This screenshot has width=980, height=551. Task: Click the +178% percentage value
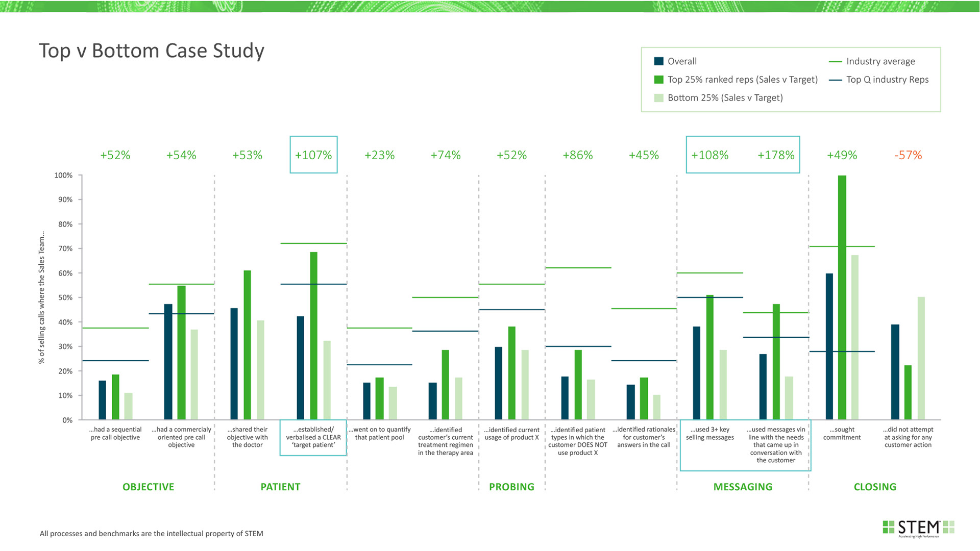(776, 155)
